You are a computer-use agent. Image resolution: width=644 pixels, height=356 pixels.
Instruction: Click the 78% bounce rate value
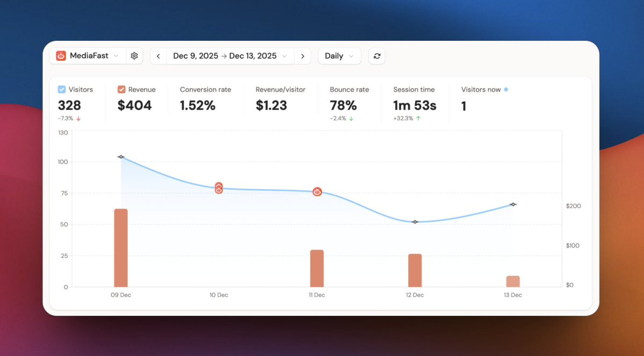[343, 106]
